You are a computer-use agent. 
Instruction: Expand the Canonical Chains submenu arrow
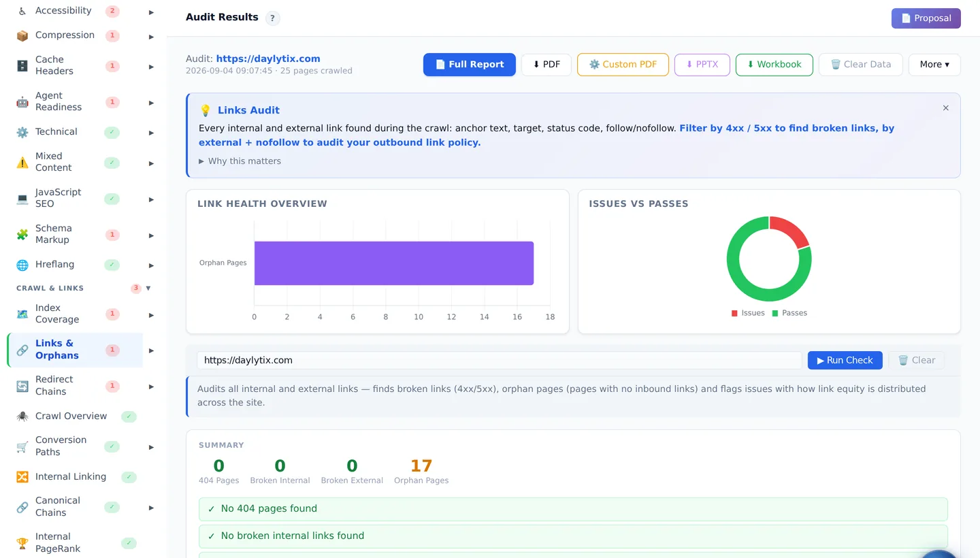pyautogui.click(x=151, y=508)
